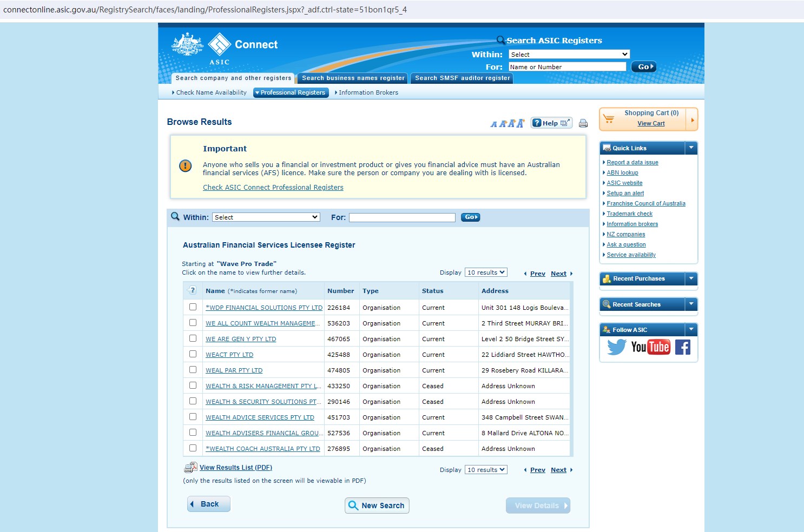Click the New Search button
The width and height of the screenshot is (804, 532).
pos(377,506)
